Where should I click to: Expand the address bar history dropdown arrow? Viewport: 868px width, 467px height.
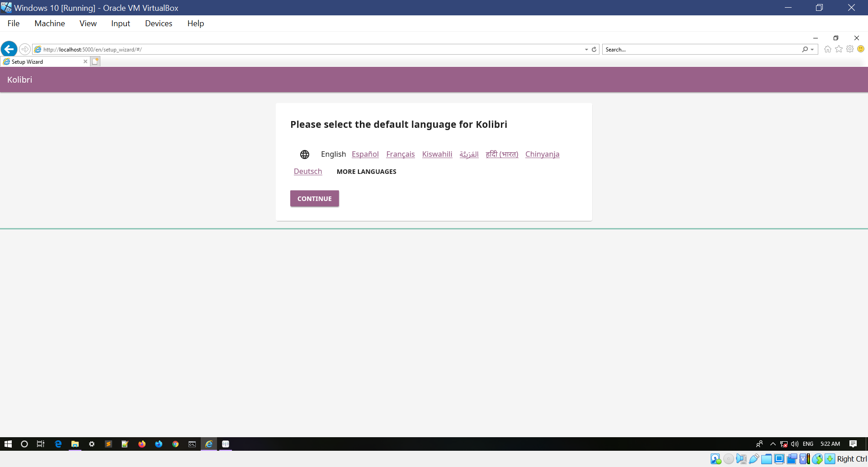coord(586,49)
